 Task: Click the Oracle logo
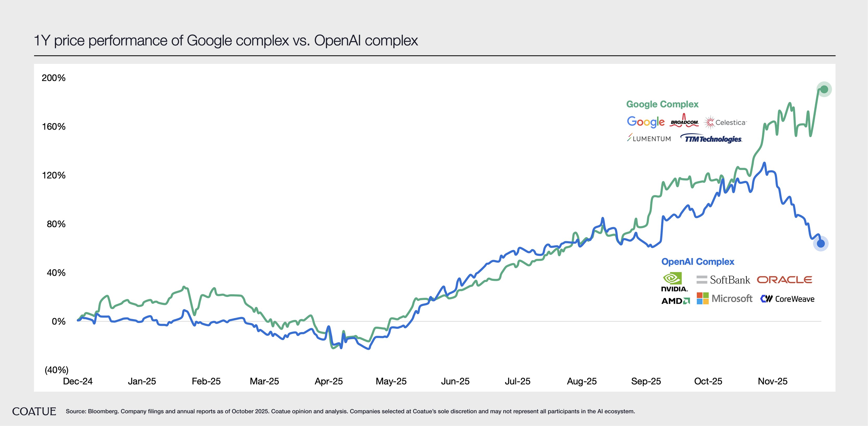tap(784, 280)
